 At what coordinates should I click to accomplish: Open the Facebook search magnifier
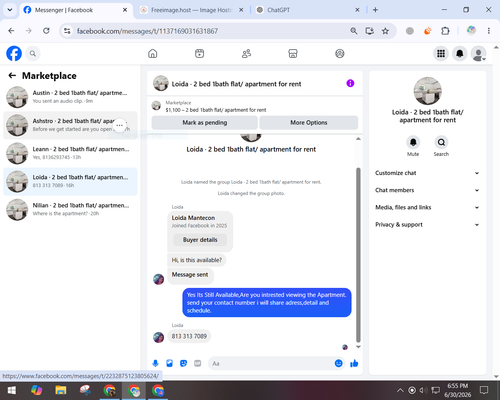pyautogui.click(x=33, y=53)
